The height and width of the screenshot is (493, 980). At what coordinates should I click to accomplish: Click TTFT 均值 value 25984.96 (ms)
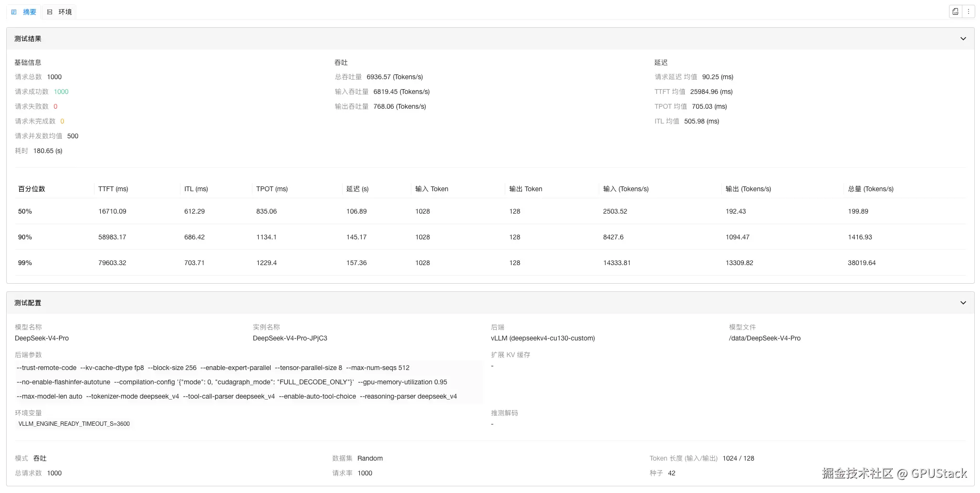coord(711,92)
